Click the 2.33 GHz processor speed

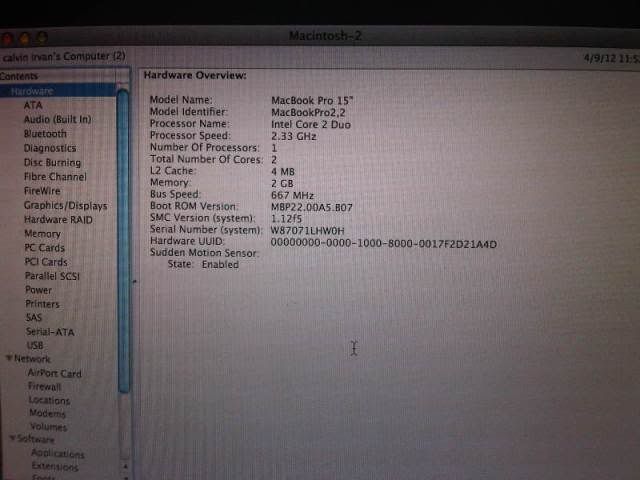point(294,136)
